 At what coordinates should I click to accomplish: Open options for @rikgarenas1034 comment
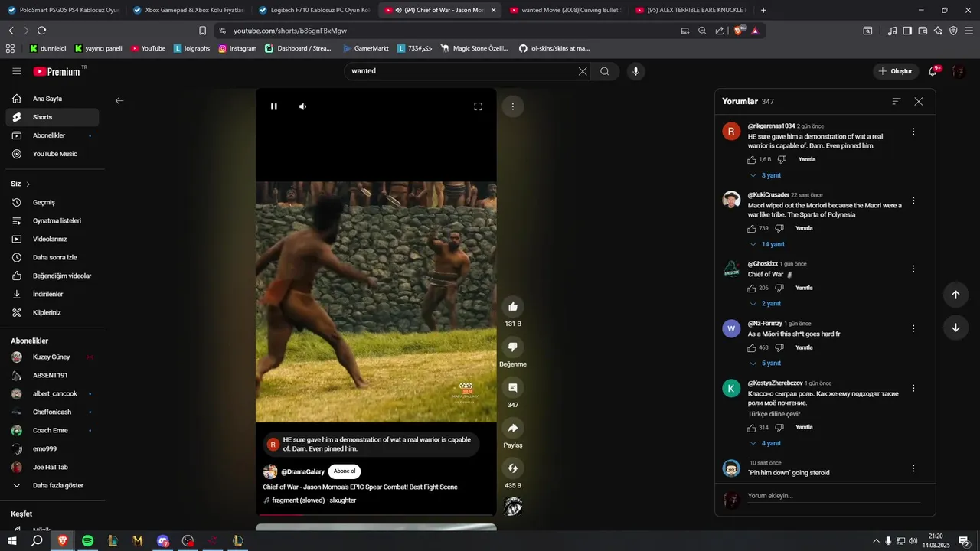click(913, 132)
